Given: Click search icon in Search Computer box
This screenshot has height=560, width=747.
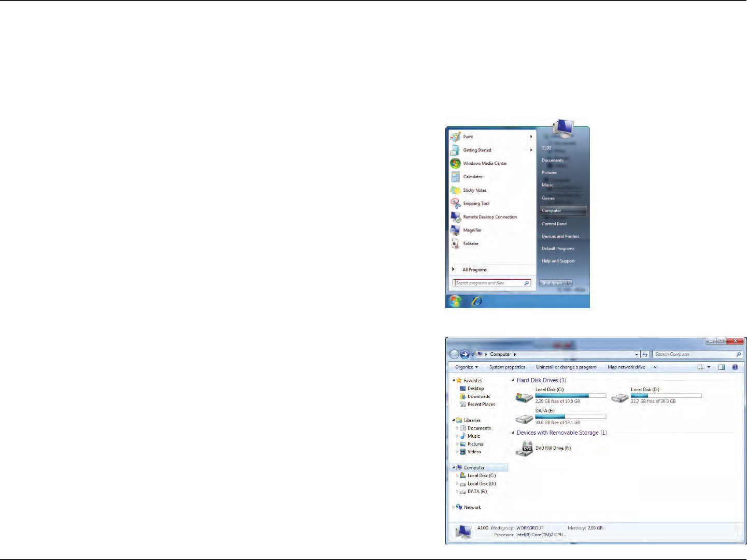Looking at the screenshot, I should 739,354.
